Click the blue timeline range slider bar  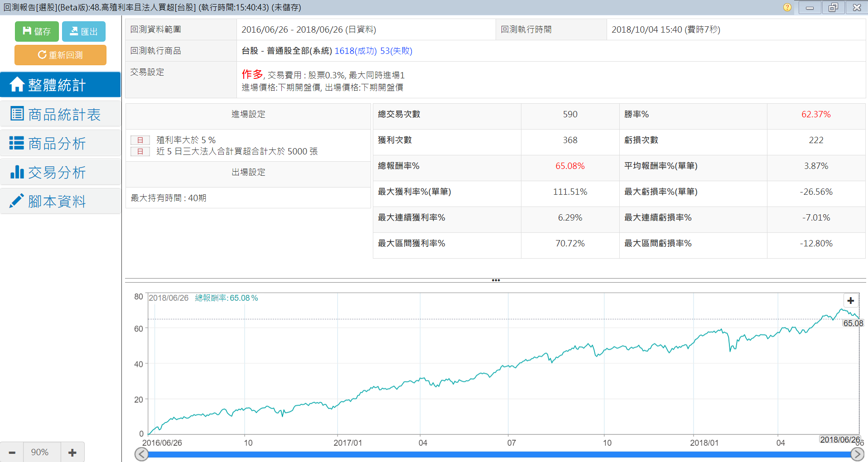point(498,454)
